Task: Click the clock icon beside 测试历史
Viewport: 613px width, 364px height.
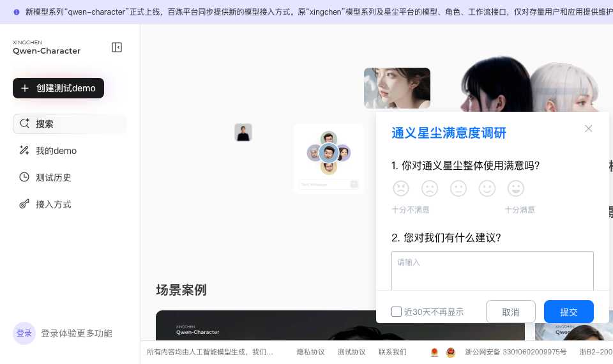Action: click(24, 177)
